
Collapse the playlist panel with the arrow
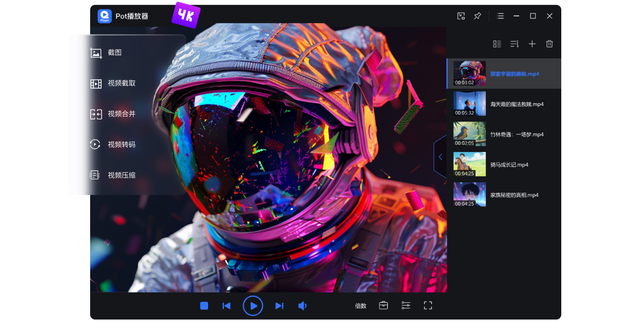[x=440, y=157]
